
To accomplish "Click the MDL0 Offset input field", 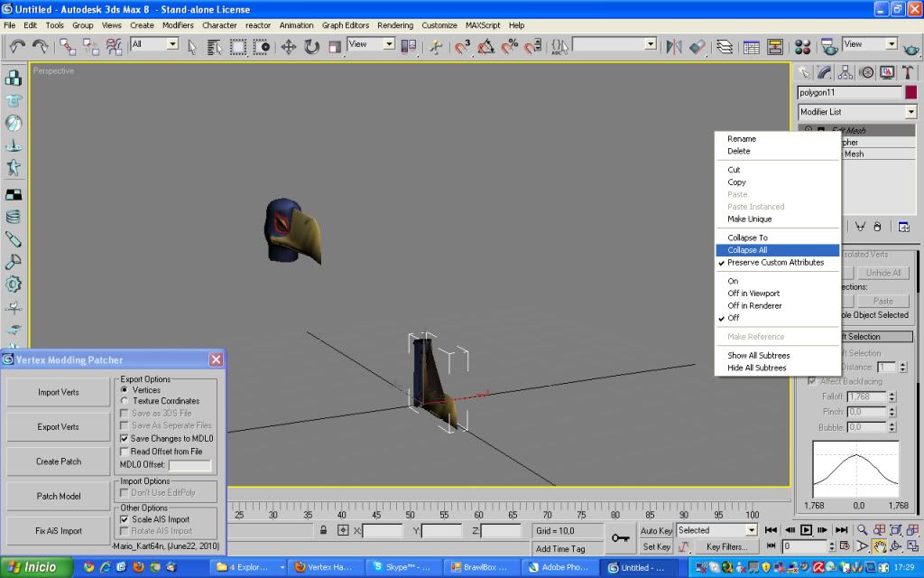I will click(190, 465).
